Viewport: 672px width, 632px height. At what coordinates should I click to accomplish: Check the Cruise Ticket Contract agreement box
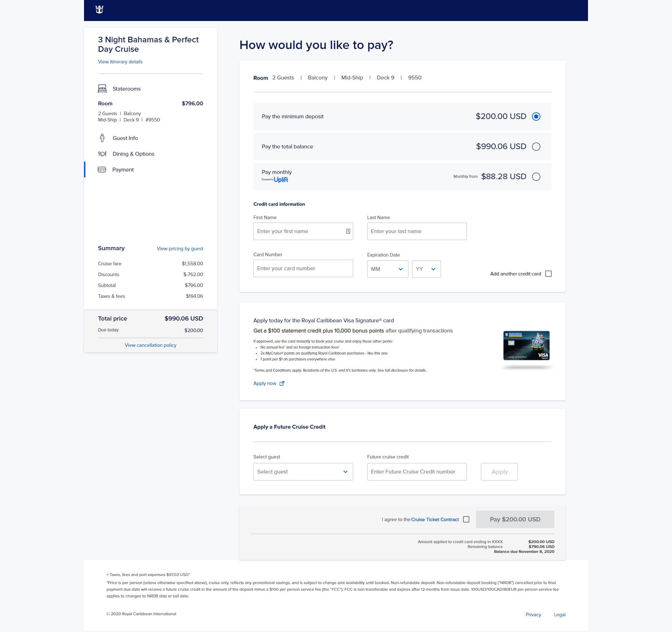(466, 519)
